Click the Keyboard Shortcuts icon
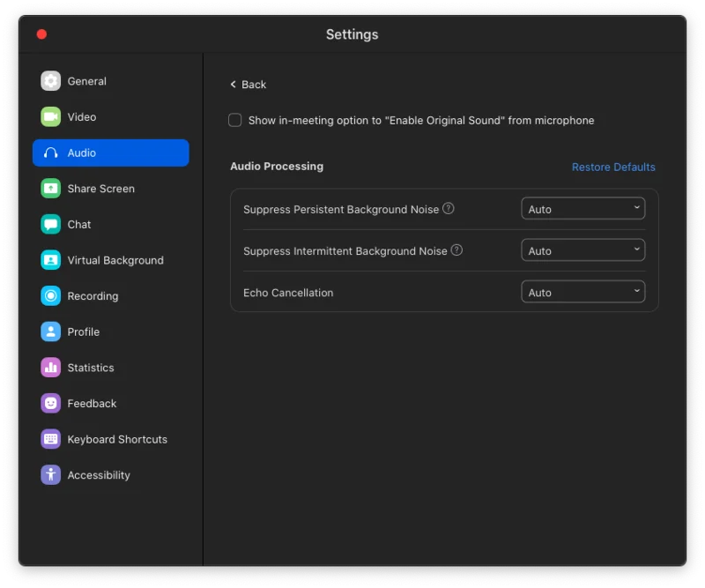705x588 pixels. coord(51,439)
